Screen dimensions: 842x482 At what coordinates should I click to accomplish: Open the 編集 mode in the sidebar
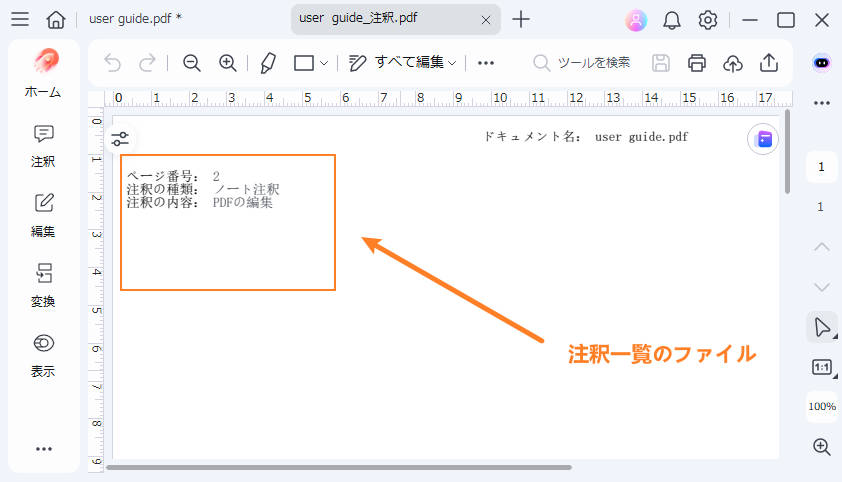(43, 216)
